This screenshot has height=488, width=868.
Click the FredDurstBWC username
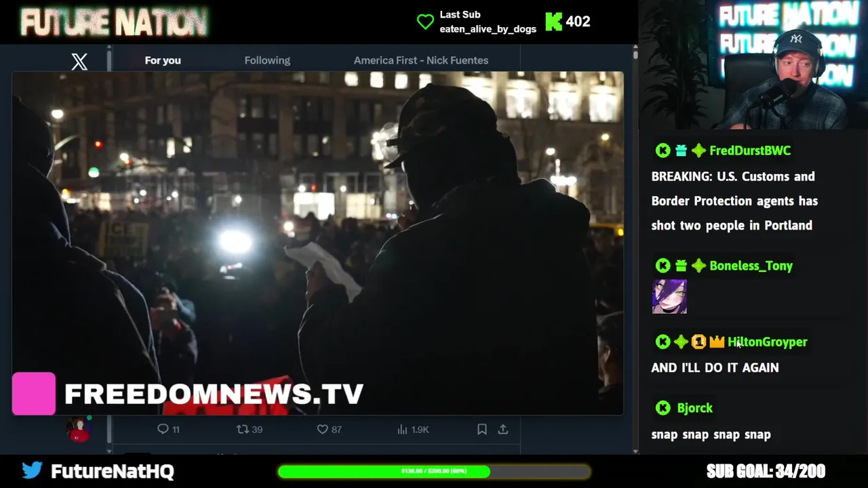point(750,150)
